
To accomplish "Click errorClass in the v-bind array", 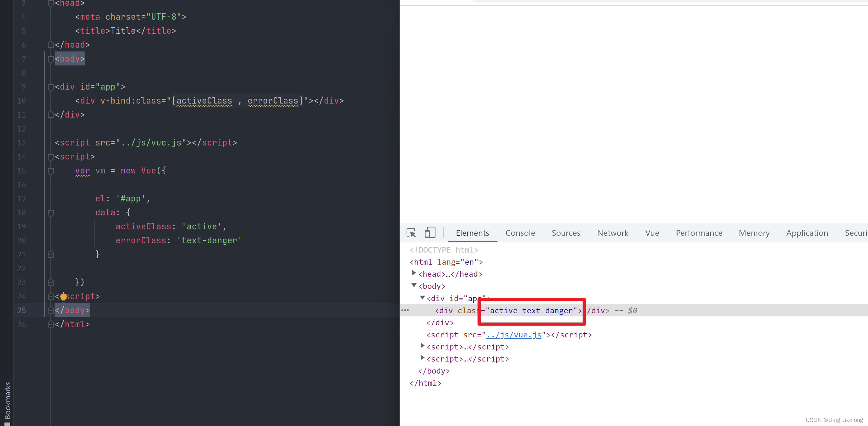I will point(273,101).
